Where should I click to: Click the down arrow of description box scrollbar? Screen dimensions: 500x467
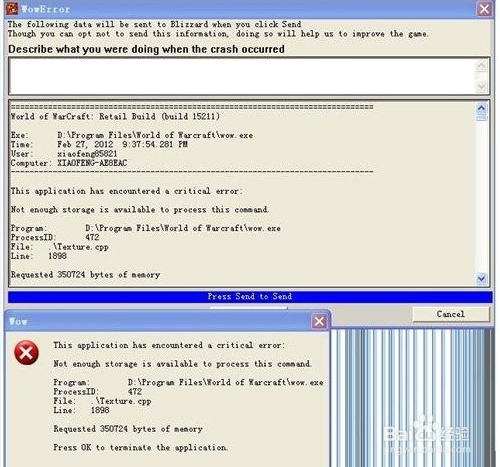(x=481, y=87)
